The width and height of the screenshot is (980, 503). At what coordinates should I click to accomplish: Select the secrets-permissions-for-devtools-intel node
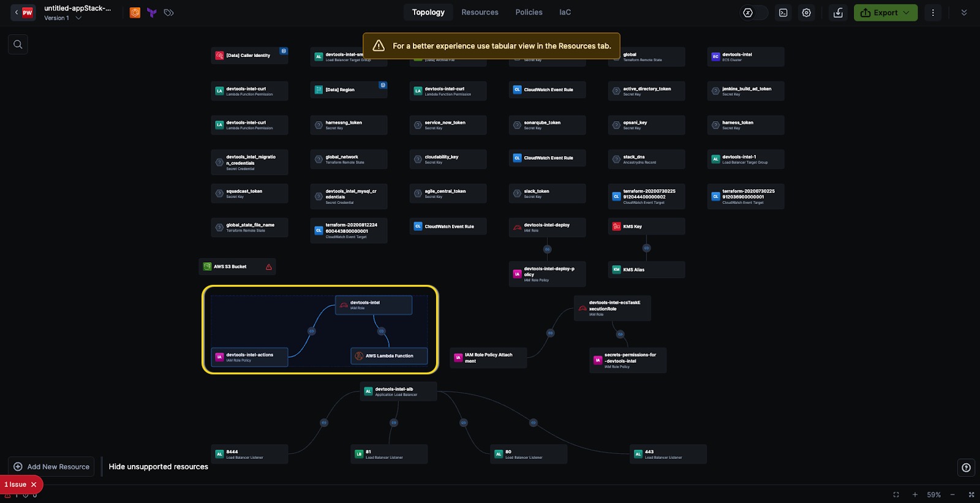click(628, 360)
